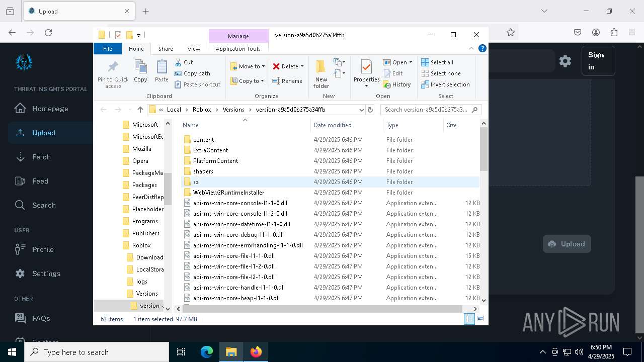Click Roblox in the breadcrumb path
This screenshot has height=362, width=644.
point(202,110)
